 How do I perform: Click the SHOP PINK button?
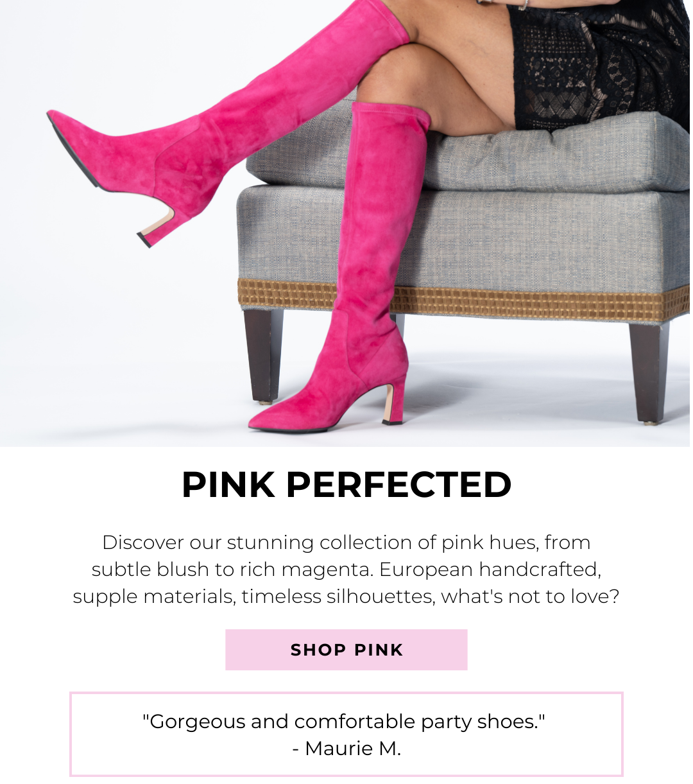346,650
